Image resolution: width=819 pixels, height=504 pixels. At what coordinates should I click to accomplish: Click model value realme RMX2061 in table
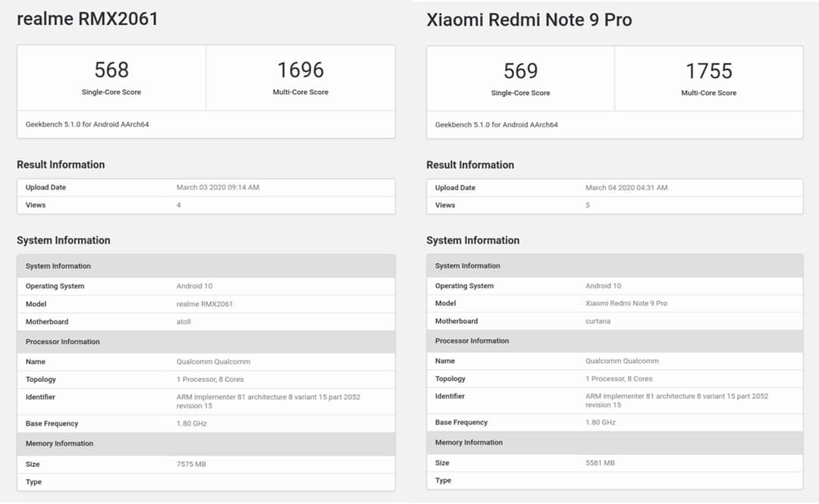coord(205,304)
